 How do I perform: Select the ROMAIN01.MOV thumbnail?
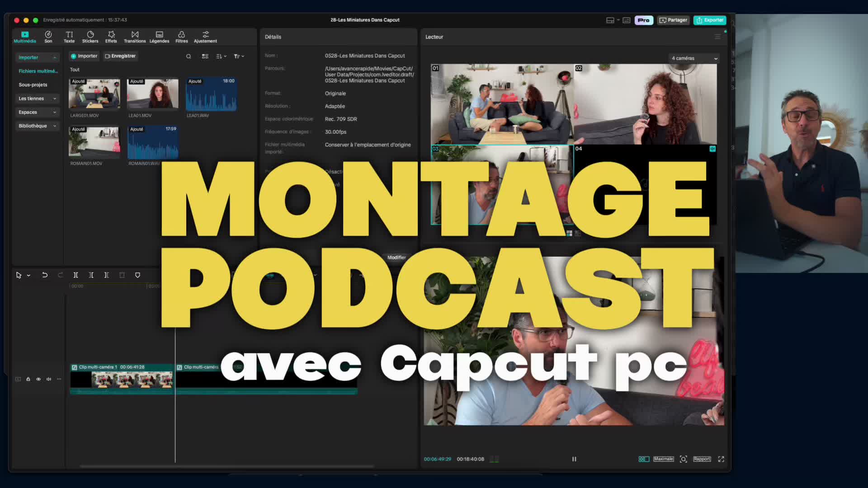coord(94,141)
